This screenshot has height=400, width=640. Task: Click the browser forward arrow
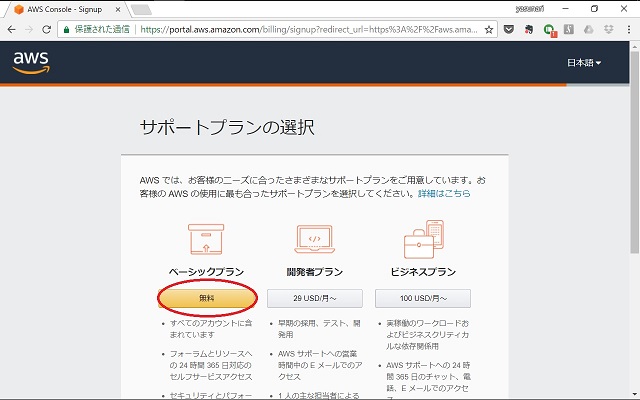tap(29, 29)
